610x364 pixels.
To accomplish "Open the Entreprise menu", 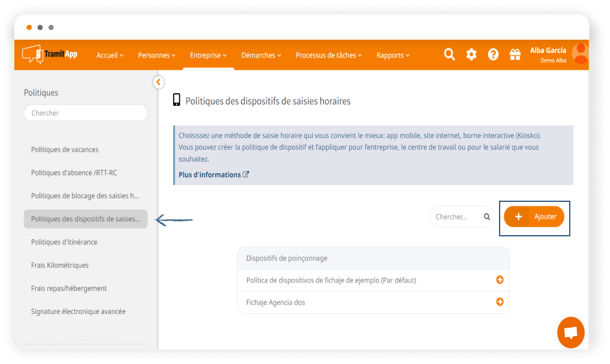I will click(208, 55).
